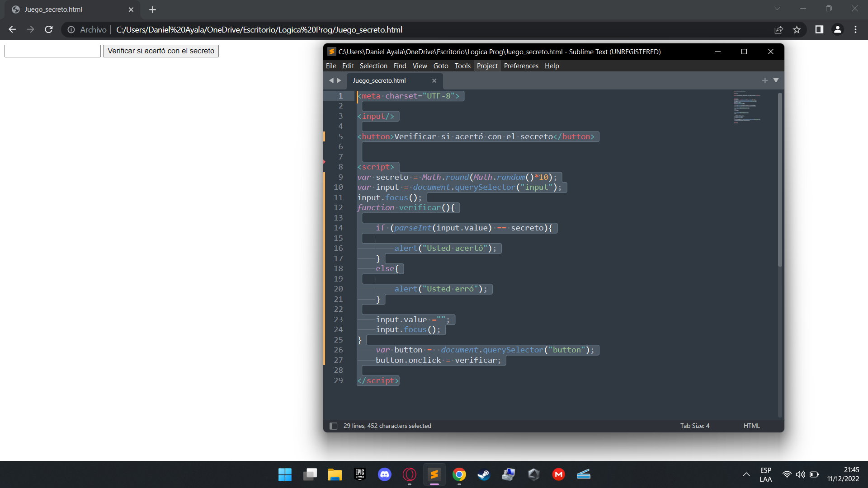Viewport: 868px width, 488px height.
Task: Open a new Chrome tab
Action: tap(152, 9)
